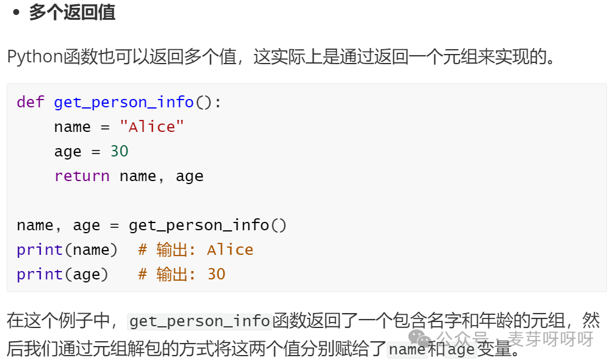The image size is (613, 364).
Task: Click the 公众号 watermark label
Action: pyautogui.click(x=462, y=339)
